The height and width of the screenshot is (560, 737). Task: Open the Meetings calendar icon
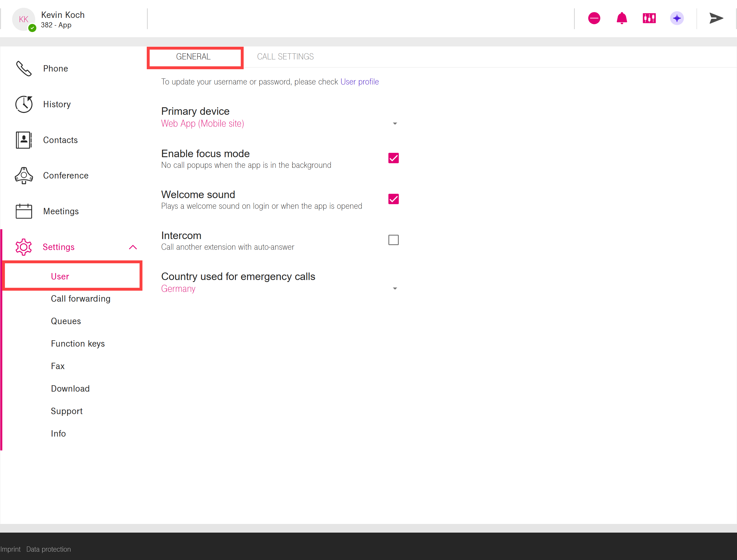(24, 211)
